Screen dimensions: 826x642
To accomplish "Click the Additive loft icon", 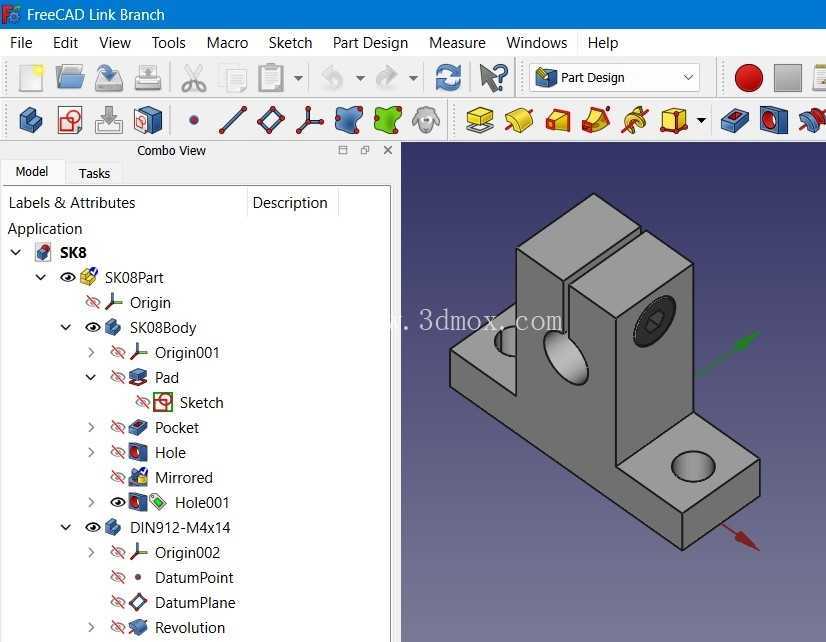I will [x=558, y=120].
